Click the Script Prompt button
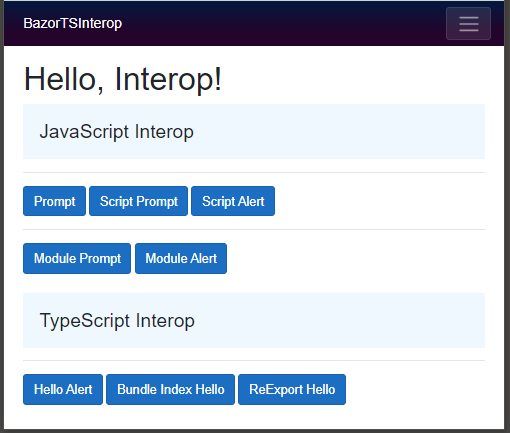Image resolution: width=510 pixels, height=433 pixels. point(139,201)
